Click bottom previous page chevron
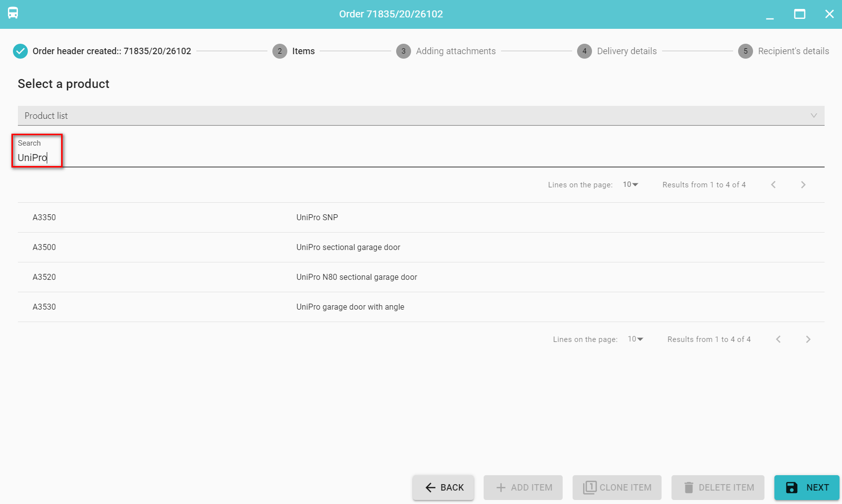This screenshot has height=504, width=842. click(x=778, y=339)
